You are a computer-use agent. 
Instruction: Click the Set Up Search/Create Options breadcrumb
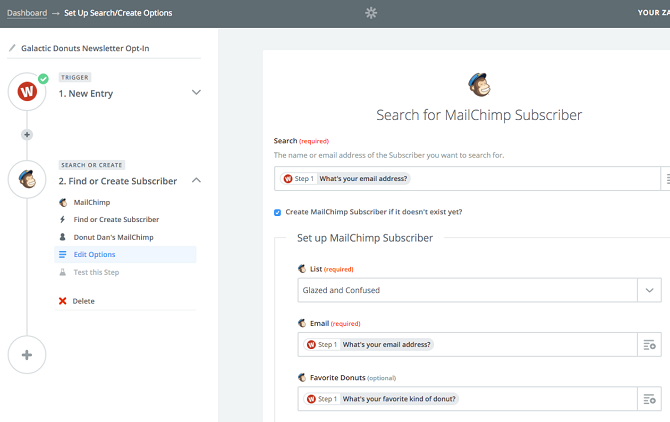click(118, 13)
